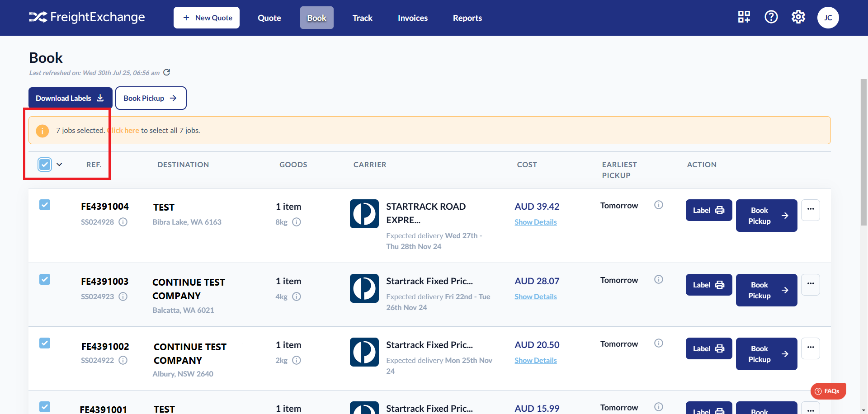Go to the Track tab
868x414 pixels.
coord(363,18)
